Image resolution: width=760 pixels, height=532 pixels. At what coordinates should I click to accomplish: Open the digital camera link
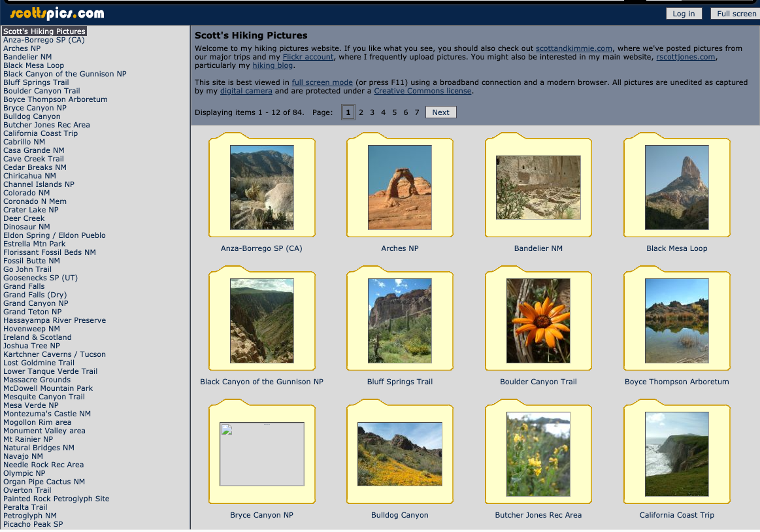coord(246,91)
